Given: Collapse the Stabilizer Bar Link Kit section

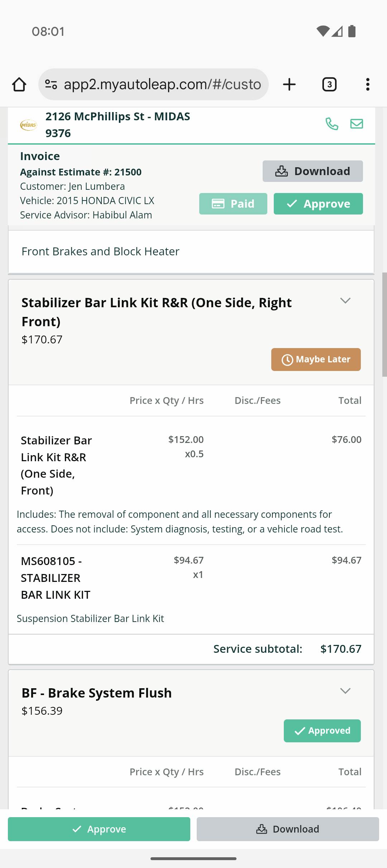Looking at the screenshot, I should pos(345,301).
